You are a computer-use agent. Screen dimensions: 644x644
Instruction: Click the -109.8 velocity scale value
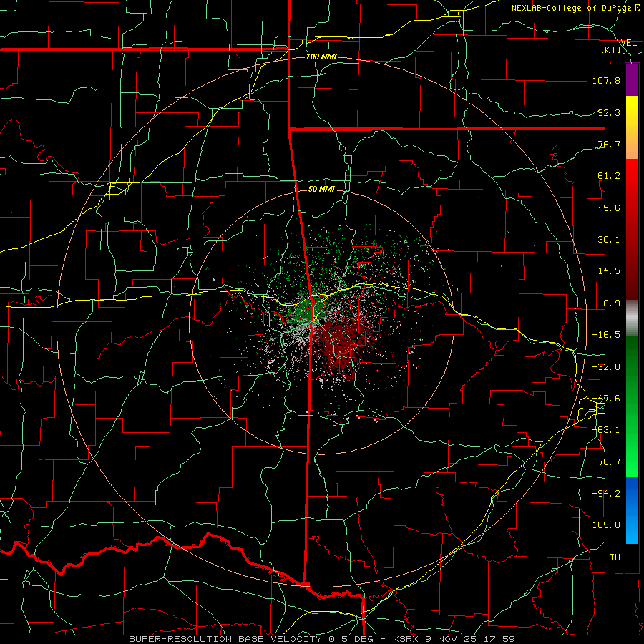pos(604,525)
